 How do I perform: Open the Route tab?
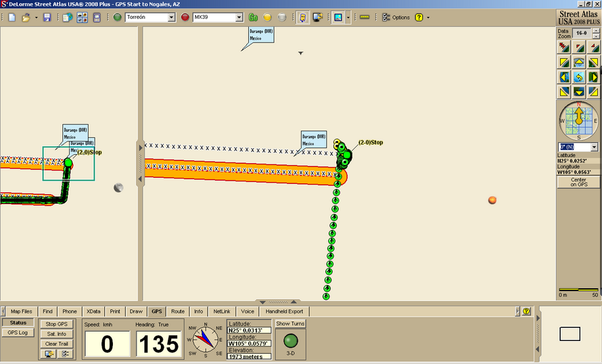178,311
